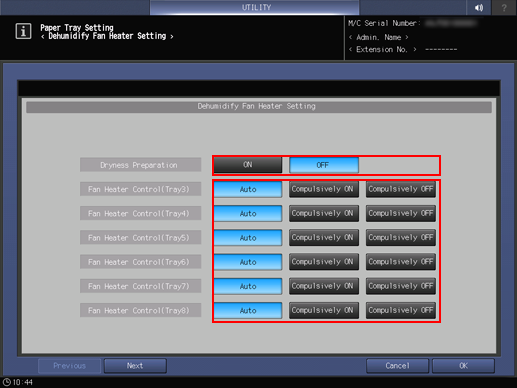Set Tray7 fan heater to Compulsively ON
Viewport: 517px width, 388px height.
[x=324, y=286]
